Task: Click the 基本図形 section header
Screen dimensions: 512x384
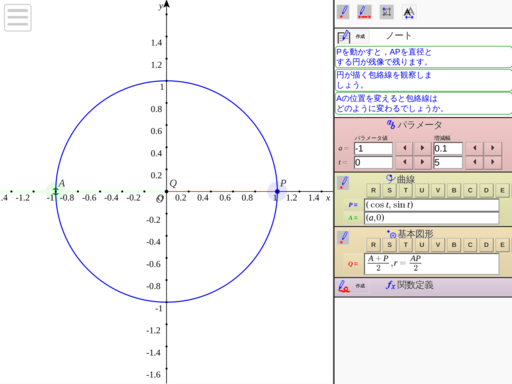Action: pyautogui.click(x=410, y=234)
